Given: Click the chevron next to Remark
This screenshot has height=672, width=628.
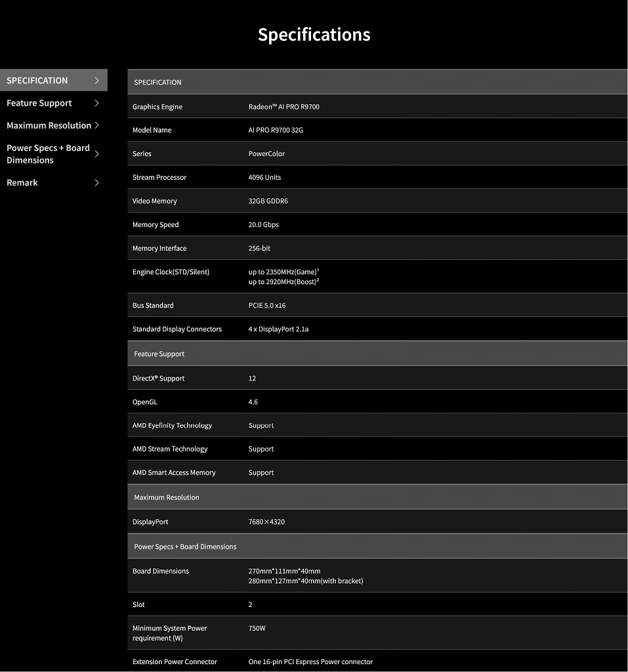Looking at the screenshot, I should (97, 182).
